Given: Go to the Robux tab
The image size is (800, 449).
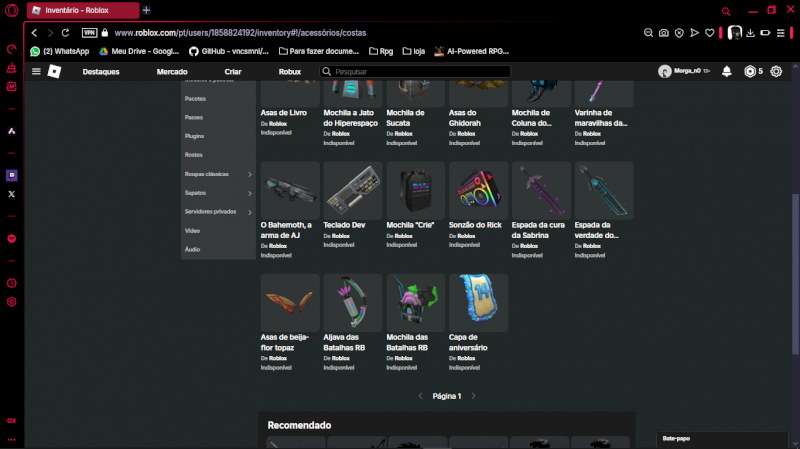Looking at the screenshot, I should click(290, 72).
